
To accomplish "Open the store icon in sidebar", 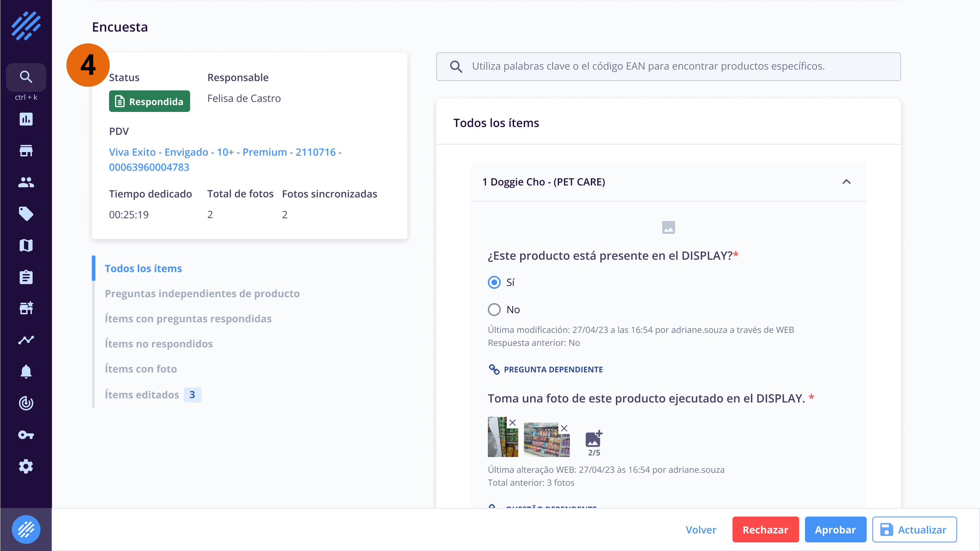I will click(26, 151).
